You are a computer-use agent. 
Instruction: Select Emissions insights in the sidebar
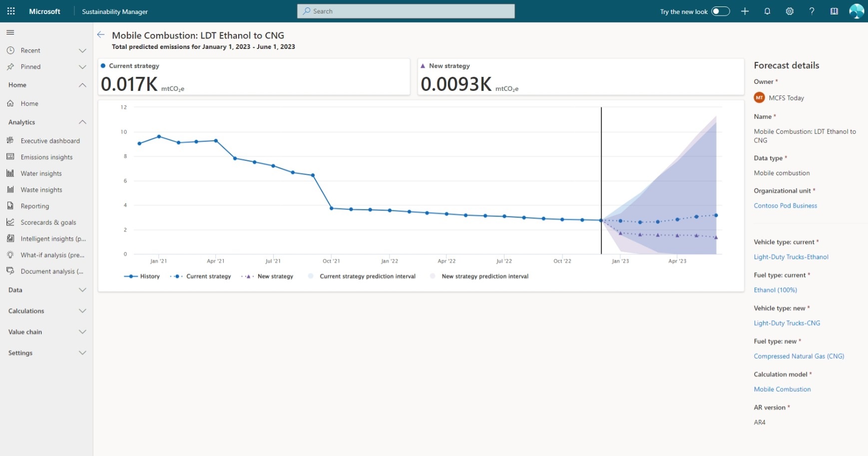click(46, 157)
